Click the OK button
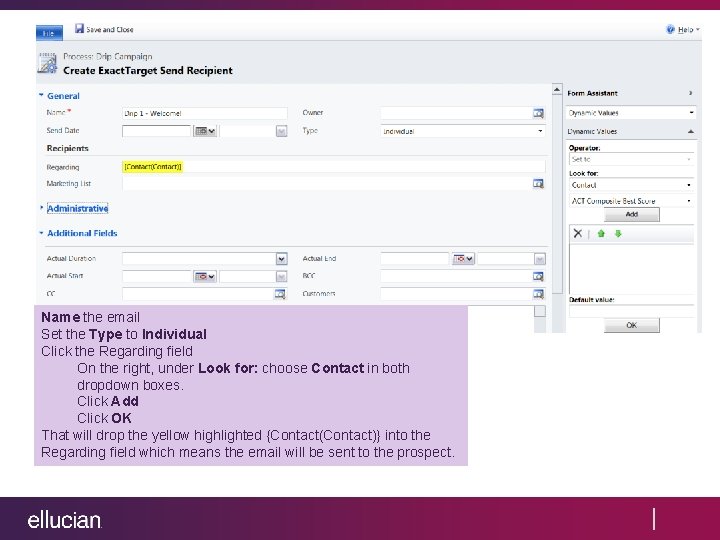Screen dimensions: 720x540 point(631,325)
